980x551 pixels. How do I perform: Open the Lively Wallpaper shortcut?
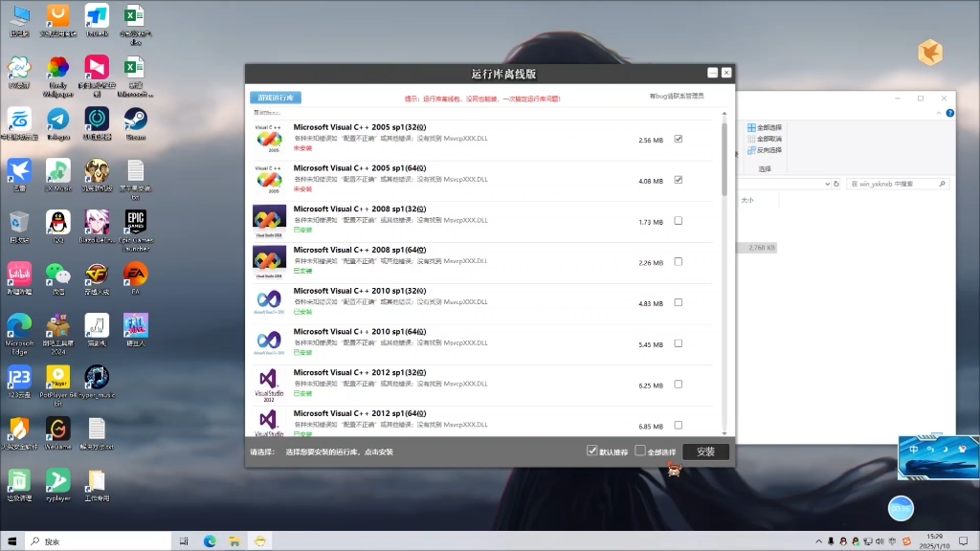(58, 77)
